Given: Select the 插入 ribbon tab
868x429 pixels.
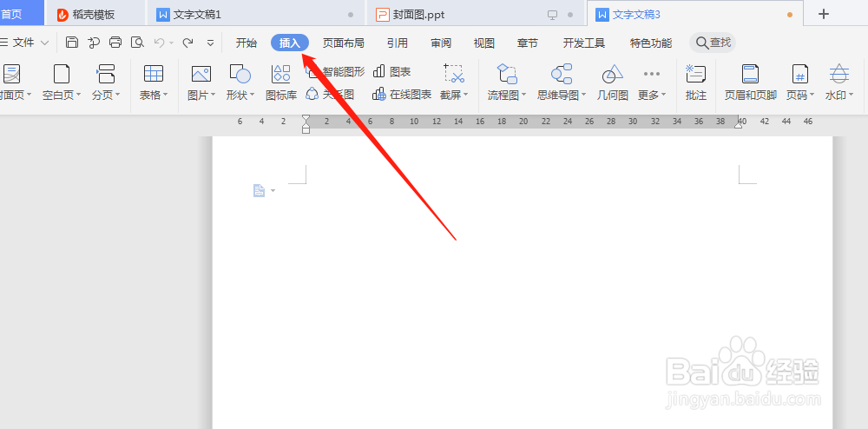Looking at the screenshot, I should coord(290,43).
